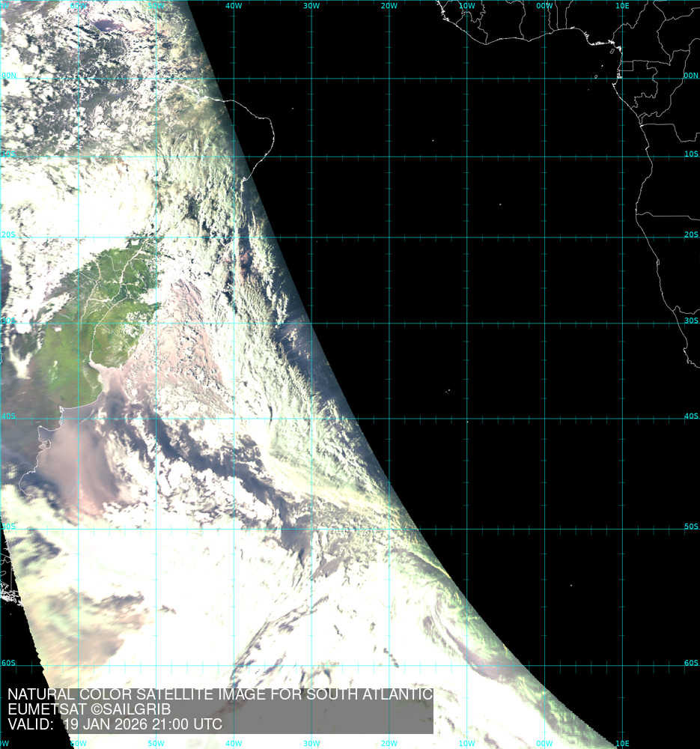The height and width of the screenshot is (749, 700).
Task: Click the Natural Color Satellite Image title text
Action: [220, 694]
